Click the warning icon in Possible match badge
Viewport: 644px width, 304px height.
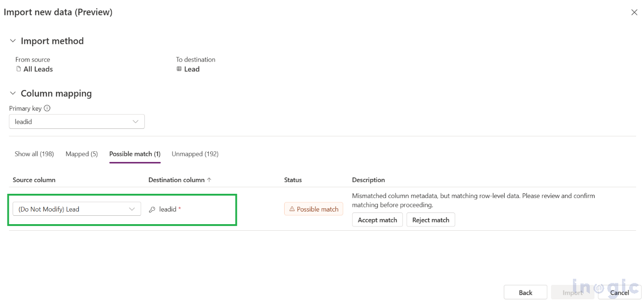(292, 209)
